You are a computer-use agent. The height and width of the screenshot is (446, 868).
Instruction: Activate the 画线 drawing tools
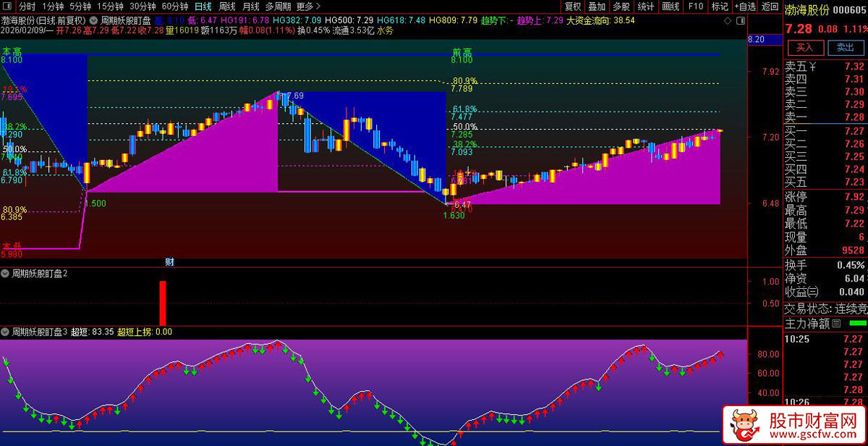(x=671, y=7)
